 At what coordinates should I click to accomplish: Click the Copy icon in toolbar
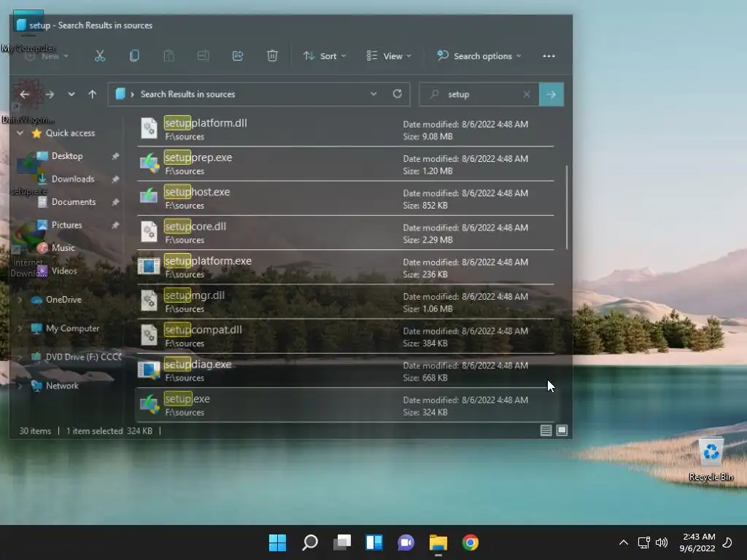(x=134, y=55)
